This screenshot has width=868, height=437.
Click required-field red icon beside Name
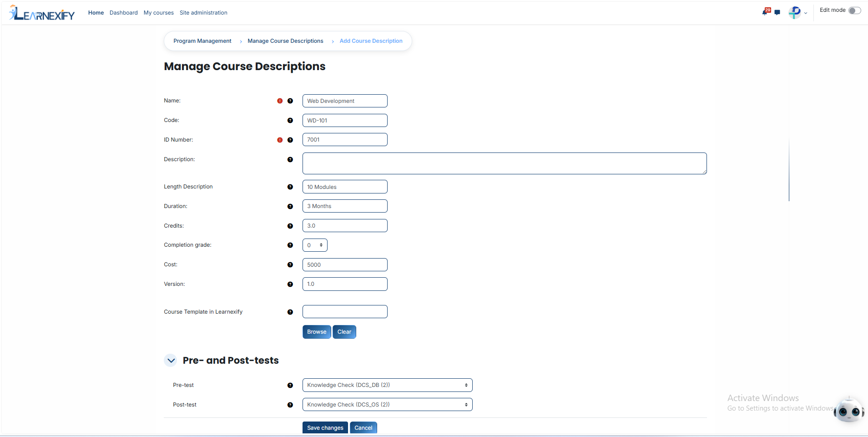click(280, 101)
